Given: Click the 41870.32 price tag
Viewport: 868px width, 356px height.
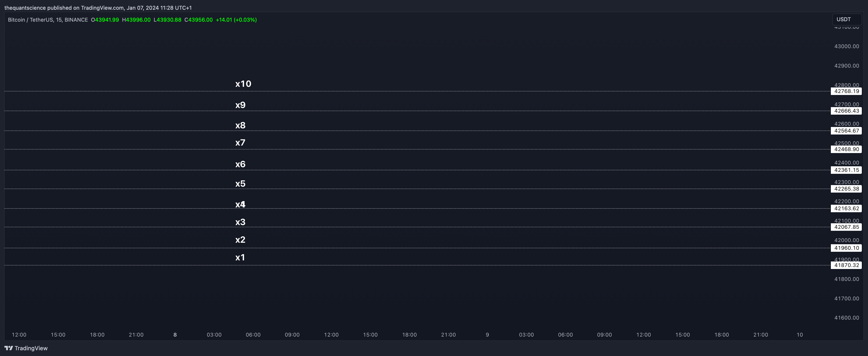Looking at the screenshot, I should (x=846, y=265).
